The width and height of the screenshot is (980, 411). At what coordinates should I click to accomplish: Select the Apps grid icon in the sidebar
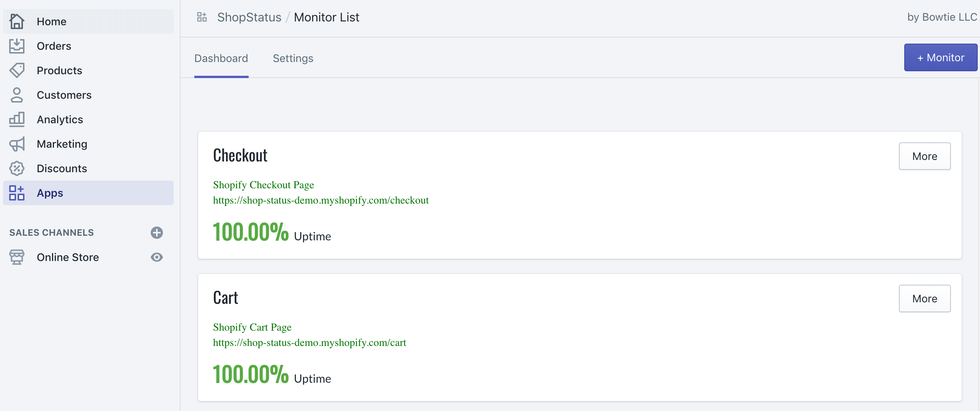click(x=17, y=193)
